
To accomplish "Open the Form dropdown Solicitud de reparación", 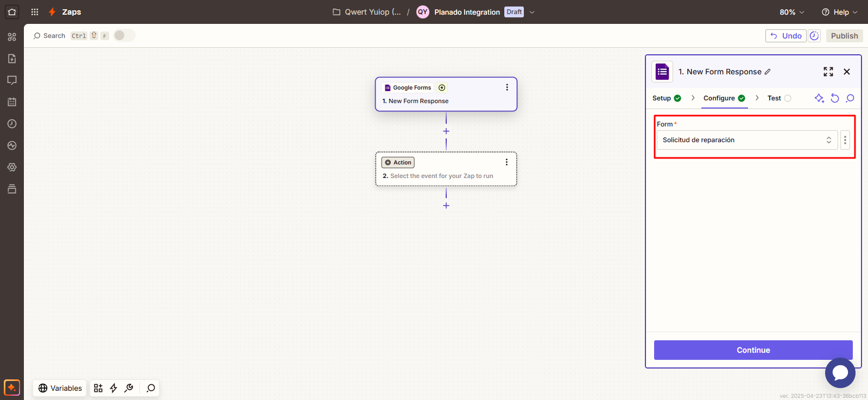I will 747,140.
